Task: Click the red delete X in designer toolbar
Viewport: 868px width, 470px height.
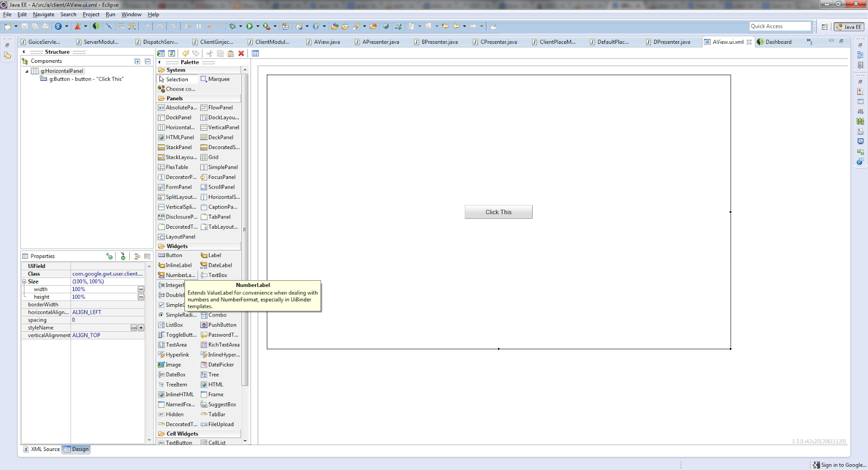Action: tap(241, 53)
